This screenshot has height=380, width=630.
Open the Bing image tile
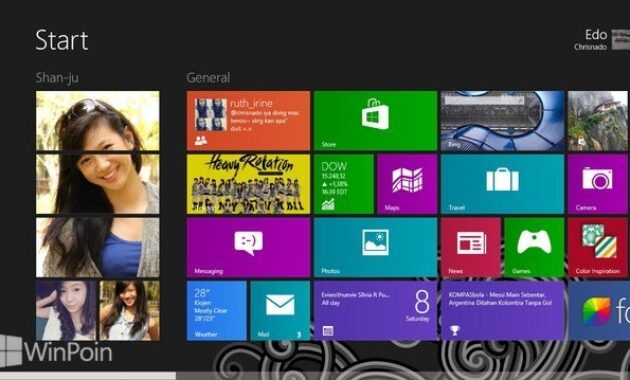(x=502, y=121)
